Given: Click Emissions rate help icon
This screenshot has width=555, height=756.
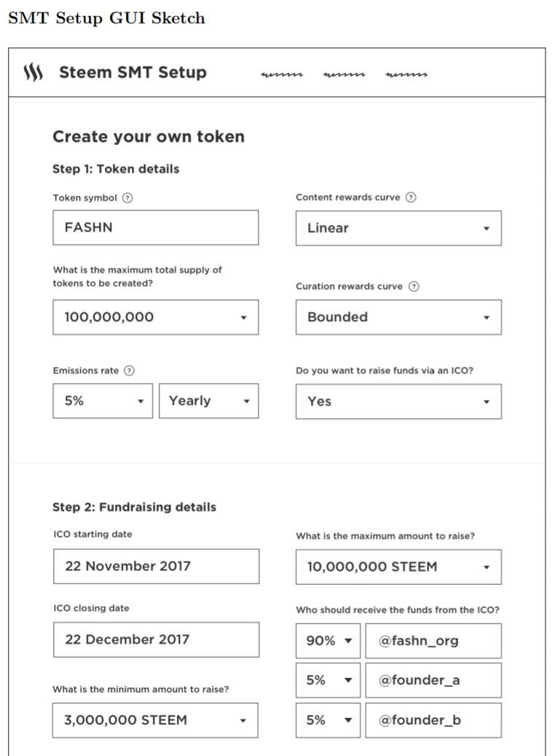Looking at the screenshot, I should pyautogui.click(x=129, y=371).
